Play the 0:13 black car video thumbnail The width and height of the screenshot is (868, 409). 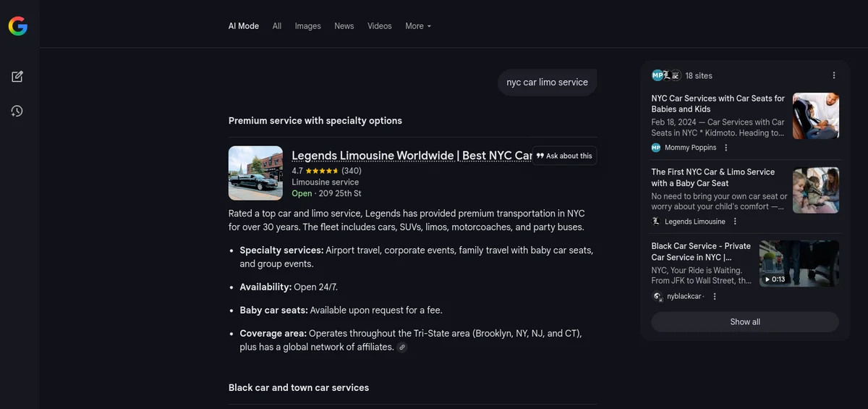(x=799, y=263)
